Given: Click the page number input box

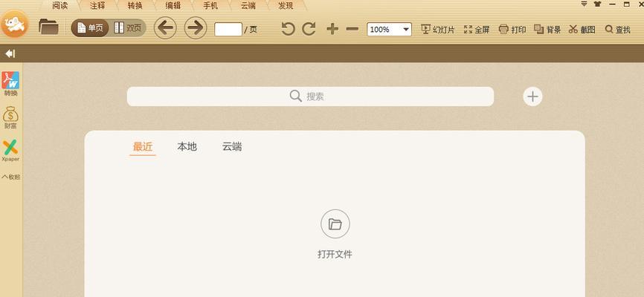Looking at the screenshot, I should [x=228, y=29].
